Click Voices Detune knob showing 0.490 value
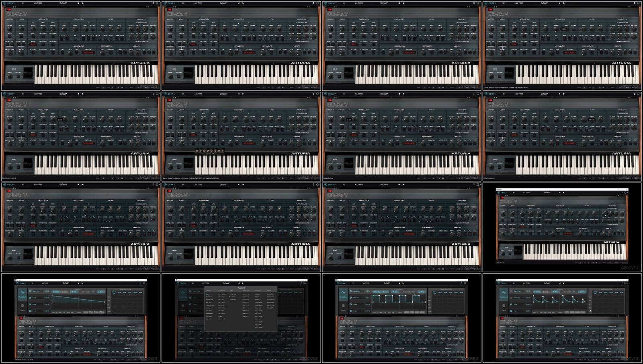The width and height of the screenshot is (643, 364). (342, 120)
